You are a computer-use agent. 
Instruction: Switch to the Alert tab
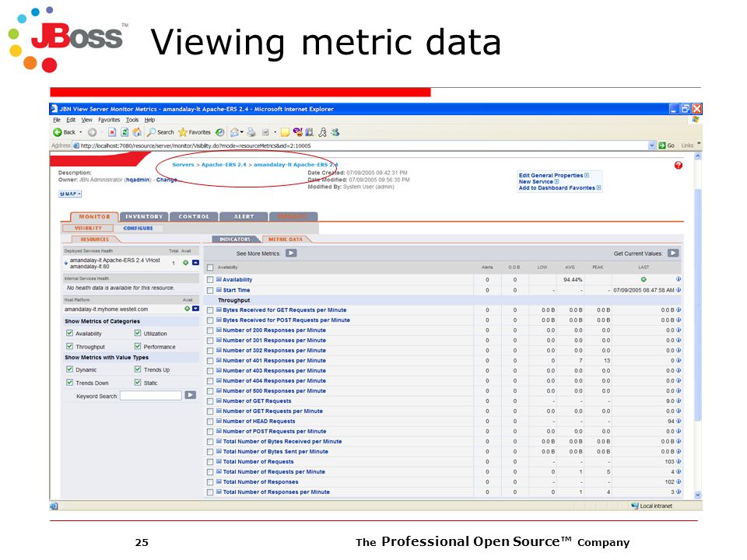point(244,217)
